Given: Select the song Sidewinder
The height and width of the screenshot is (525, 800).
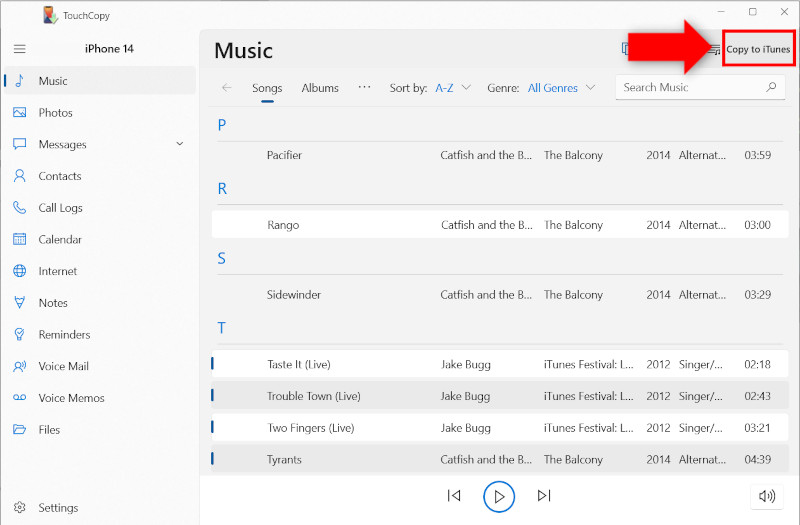Looking at the screenshot, I should [x=500, y=294].
